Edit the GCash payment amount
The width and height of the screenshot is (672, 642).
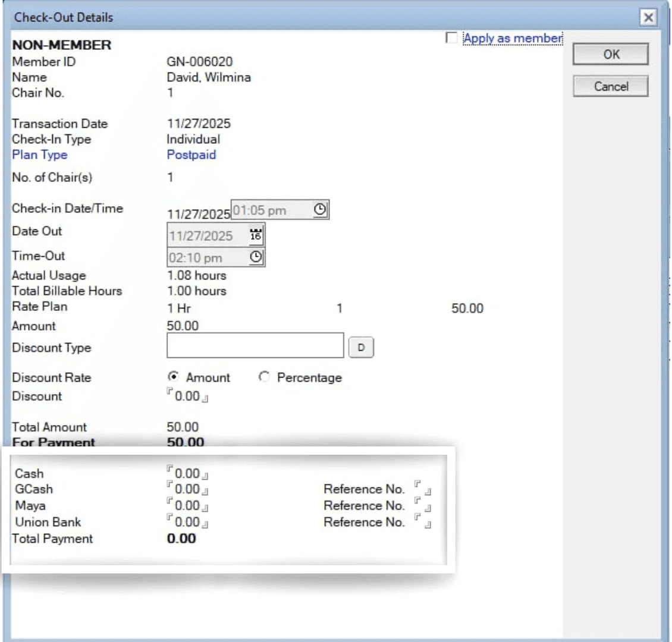tap(187, 489)
